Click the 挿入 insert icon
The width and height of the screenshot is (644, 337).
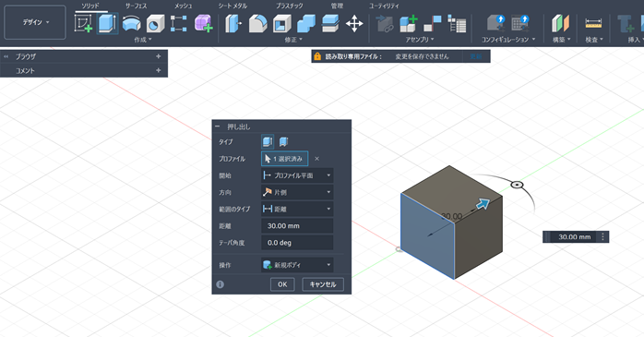coord(626,23)
